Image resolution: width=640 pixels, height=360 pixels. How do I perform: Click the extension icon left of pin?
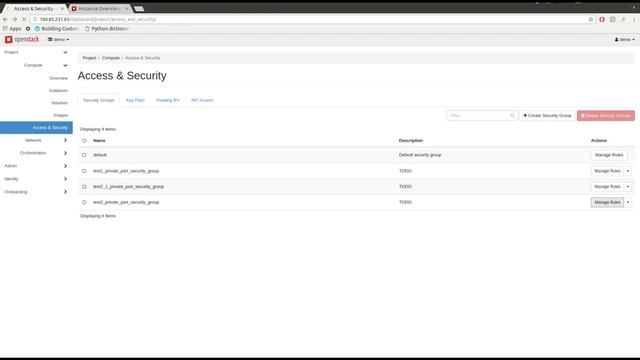(613, 19)
